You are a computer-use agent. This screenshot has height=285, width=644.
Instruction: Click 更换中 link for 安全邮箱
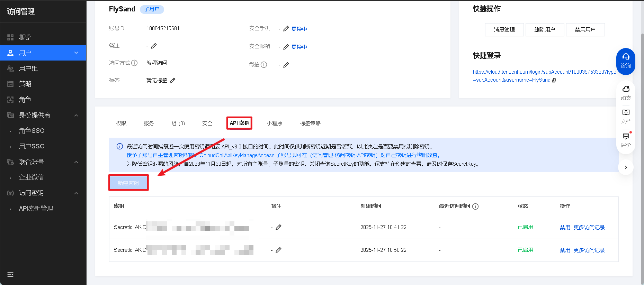coord(299,47)
